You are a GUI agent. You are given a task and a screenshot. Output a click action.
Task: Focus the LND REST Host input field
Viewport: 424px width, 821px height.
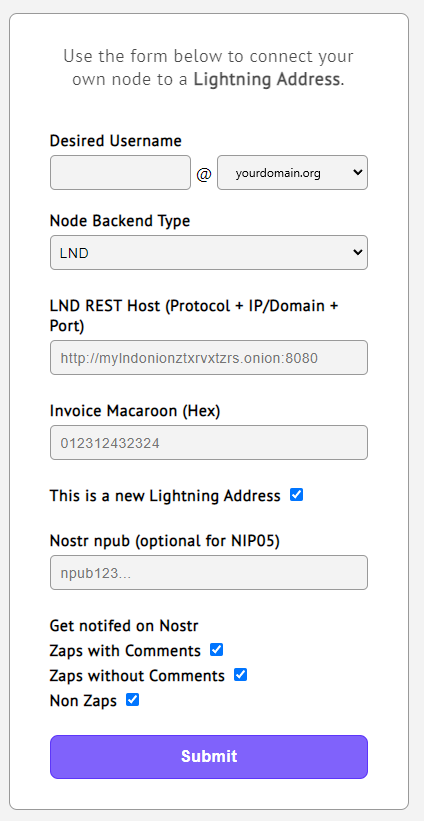(x=209, y=358)
